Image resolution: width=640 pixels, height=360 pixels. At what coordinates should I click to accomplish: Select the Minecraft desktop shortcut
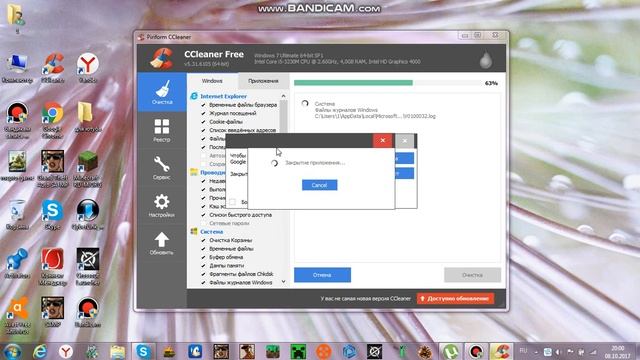[87, 169]
